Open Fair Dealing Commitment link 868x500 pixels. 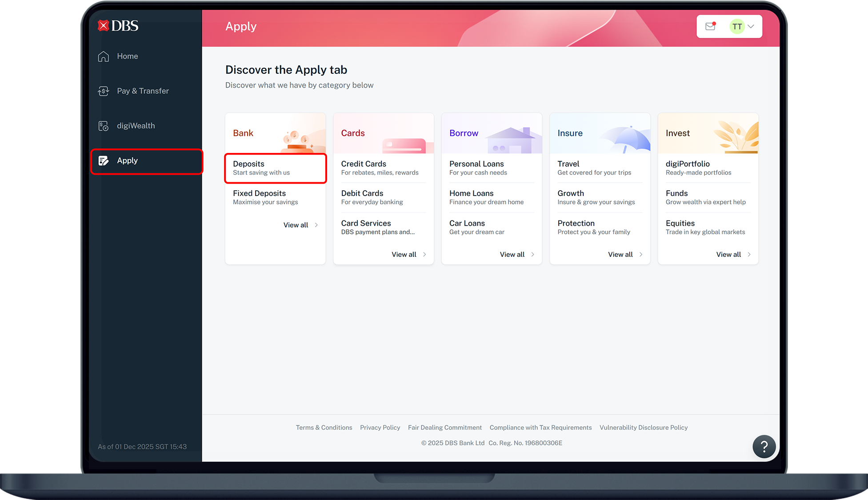tap(445, 428)
